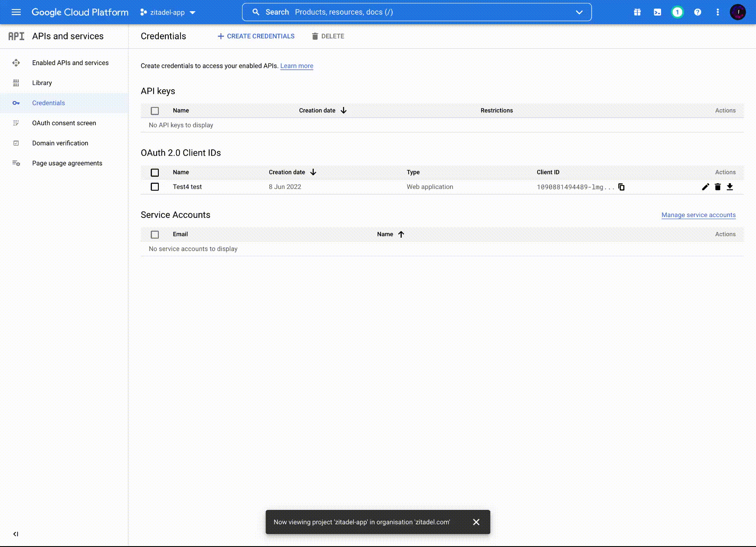756x547 pixels.
Task: Activate Cloud Shell terminal icon
Action: [x=657, y=12]
